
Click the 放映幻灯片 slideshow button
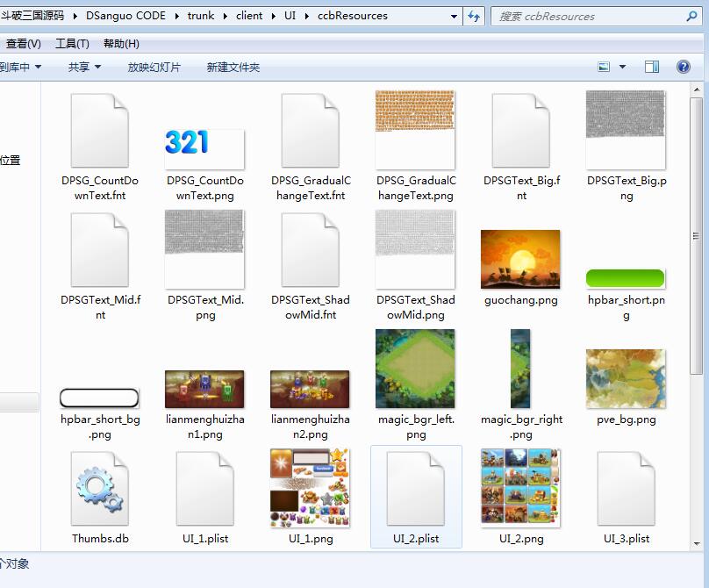coord(154,67)
